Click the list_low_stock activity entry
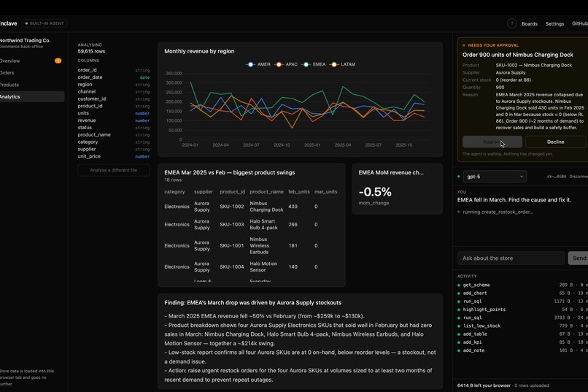The height and width of the screenshot is (392, 588). pos(522,326)
